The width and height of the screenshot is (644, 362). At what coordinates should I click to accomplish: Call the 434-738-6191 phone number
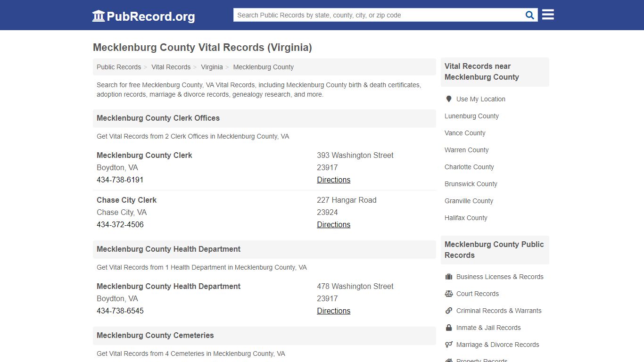coord(120,180)
